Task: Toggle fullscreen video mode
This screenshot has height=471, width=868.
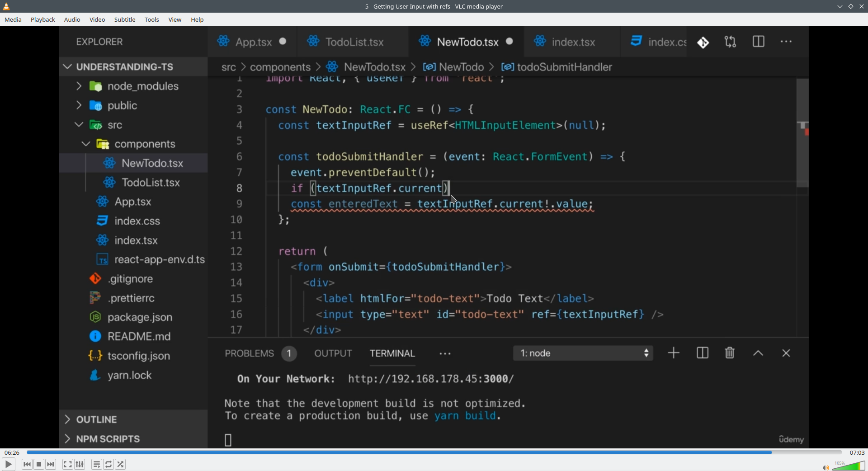Action: pyautogui.click(x=67, y=464)
